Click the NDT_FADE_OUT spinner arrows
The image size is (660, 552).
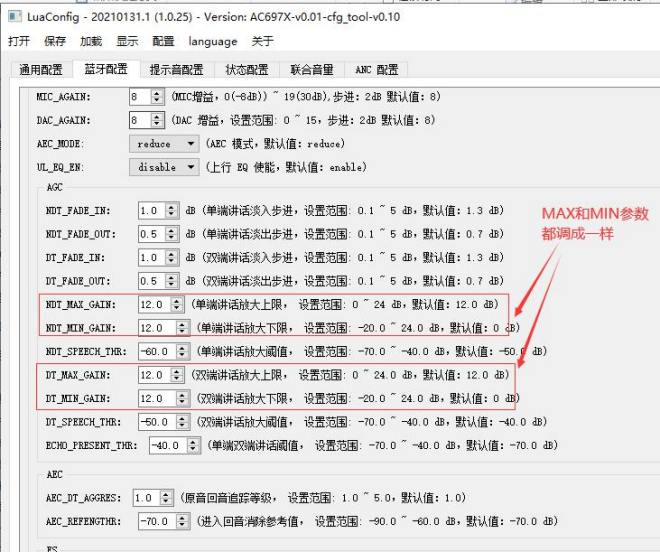pyautogui.click(x=171, y=234)
